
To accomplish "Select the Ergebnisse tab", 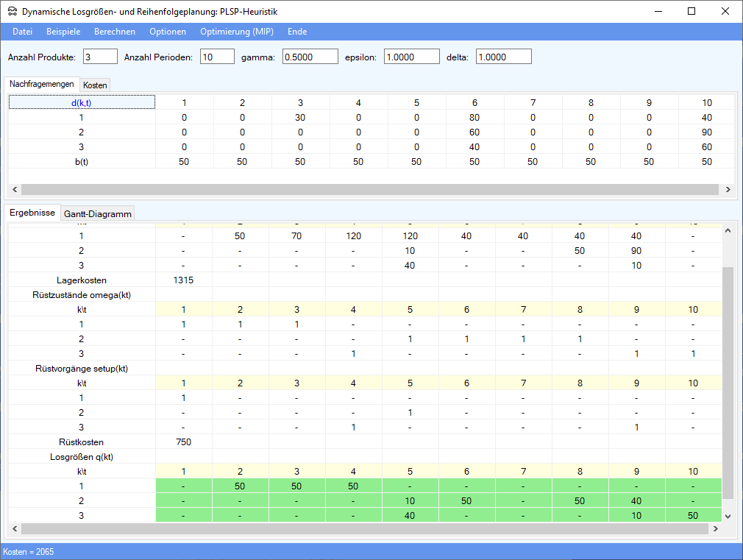I will 32,213.
